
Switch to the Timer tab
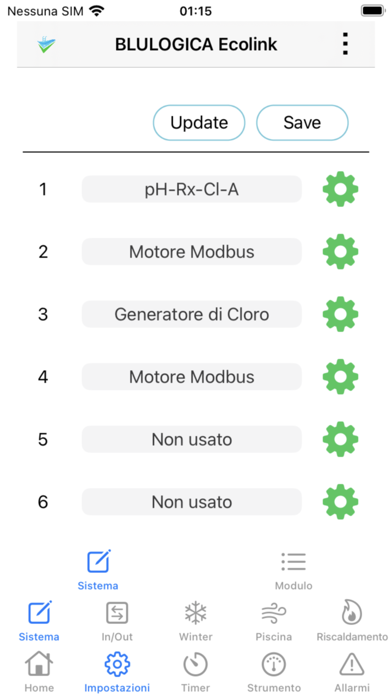click(x=196, y=672)
